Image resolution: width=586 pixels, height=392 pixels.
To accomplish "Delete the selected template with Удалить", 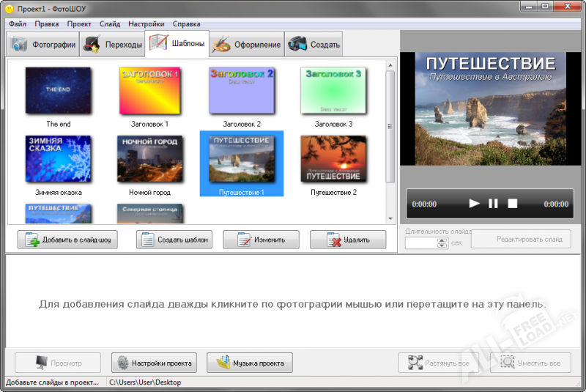I will (347, 240).
